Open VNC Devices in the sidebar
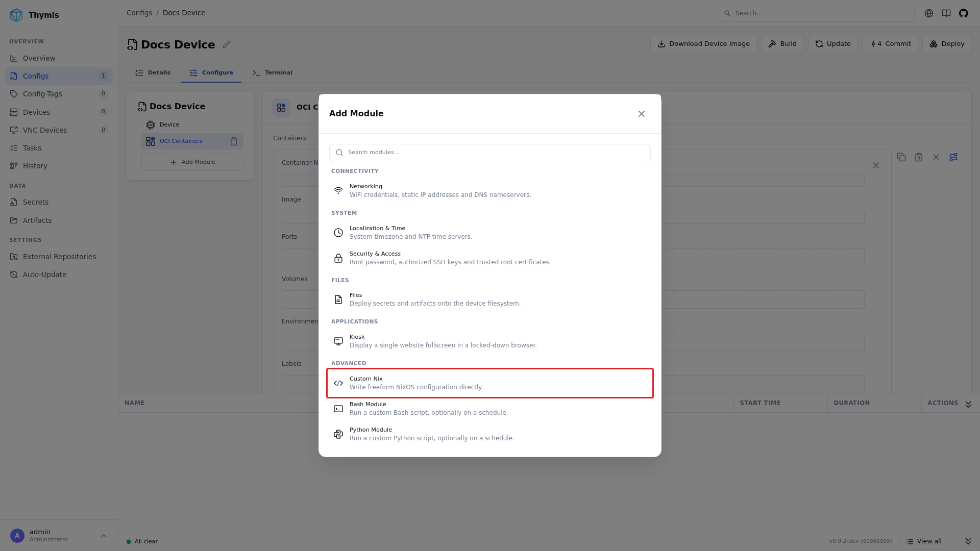 59,130
